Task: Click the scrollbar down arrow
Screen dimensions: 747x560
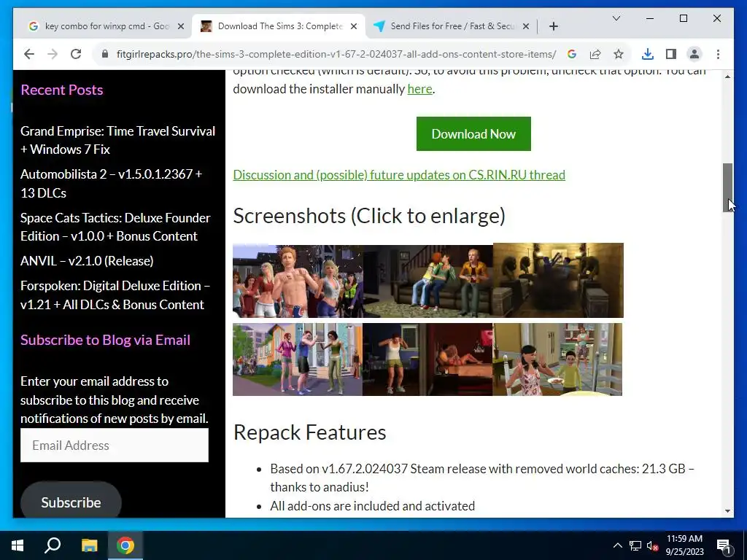Action: 727,511
